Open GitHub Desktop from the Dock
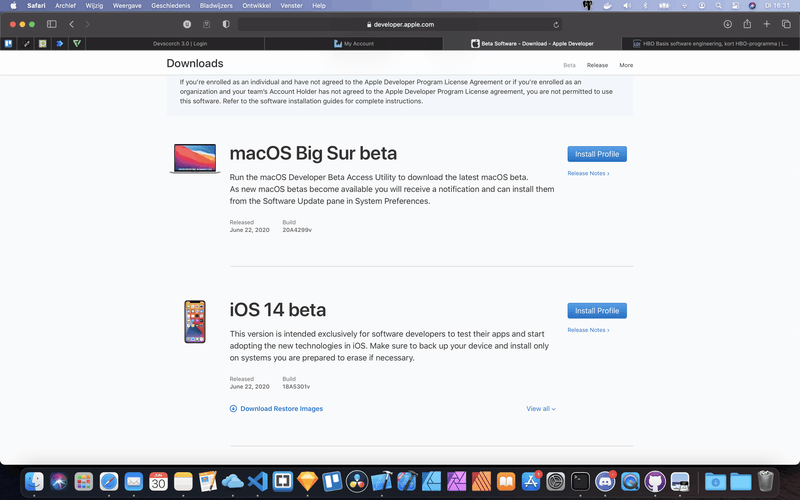Image resolution: width=800 pixels, height=500 pixels. pyautogui.click(x=655, y=481)
